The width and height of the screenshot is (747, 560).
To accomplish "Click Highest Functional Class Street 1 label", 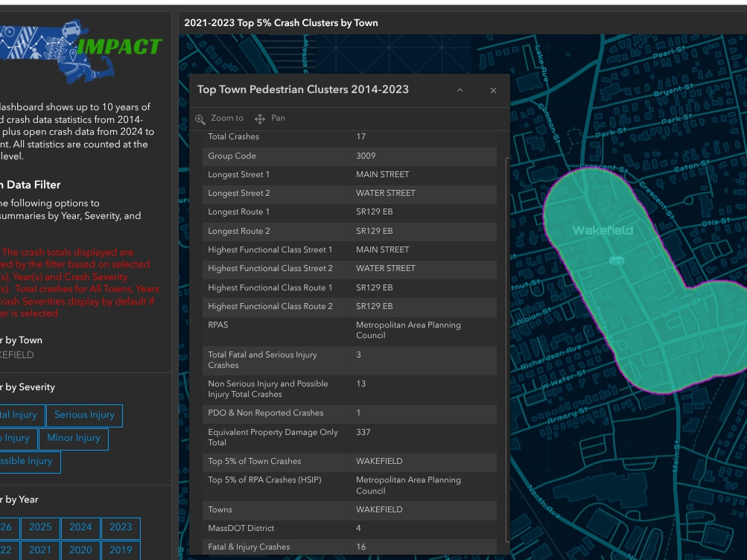I will 270,250.
